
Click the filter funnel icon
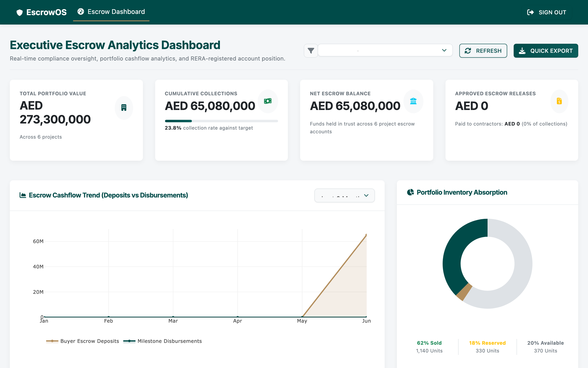click(x=311, y=51)
